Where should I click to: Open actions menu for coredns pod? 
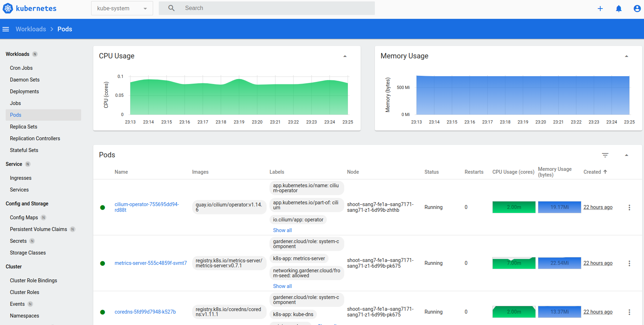(x=629, y=312)
